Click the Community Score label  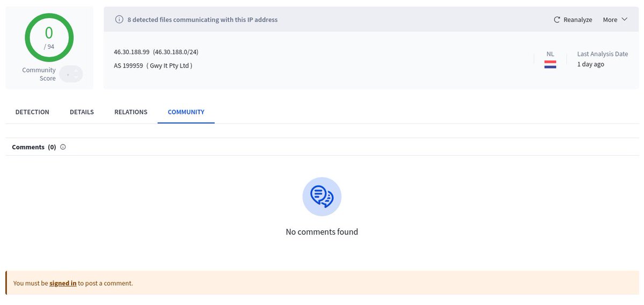39,74
